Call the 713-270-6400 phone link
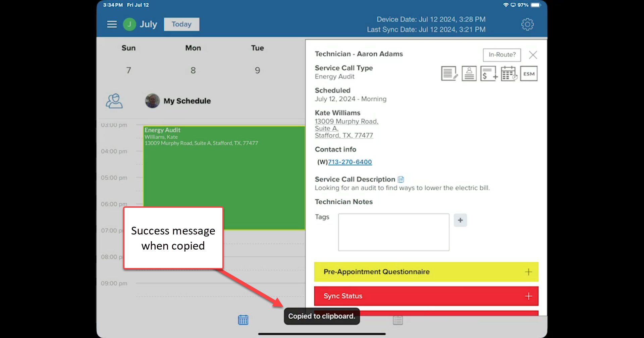This screenshot has height=338, width=644. (x=350, y=162)
